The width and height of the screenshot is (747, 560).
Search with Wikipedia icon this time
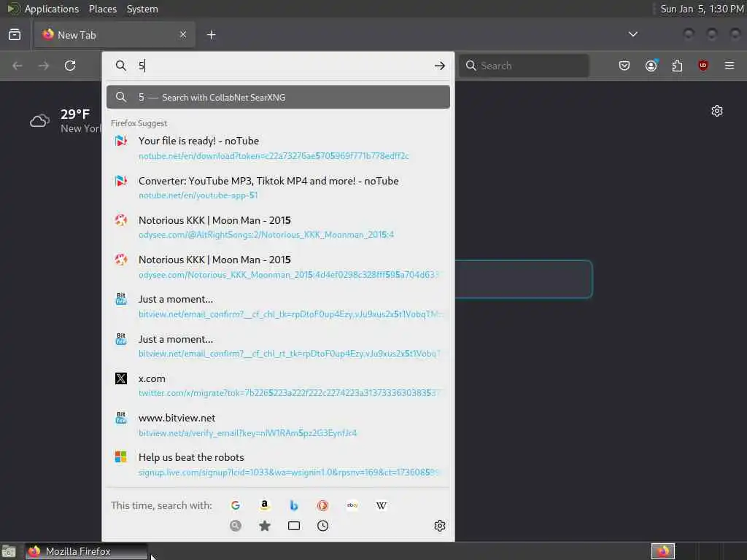coord(381,505)
